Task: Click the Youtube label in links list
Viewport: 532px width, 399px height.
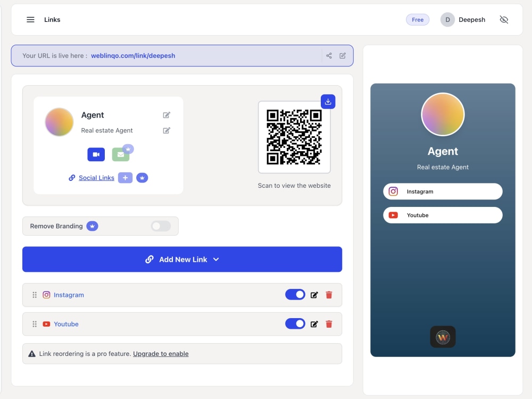Action: 66,324
